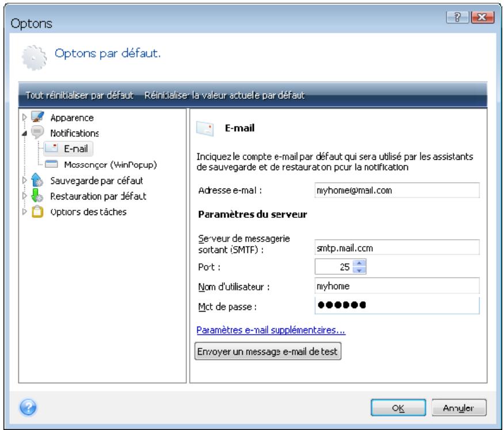Expand the Restauration par défaut node

click(x=24, y=195)
